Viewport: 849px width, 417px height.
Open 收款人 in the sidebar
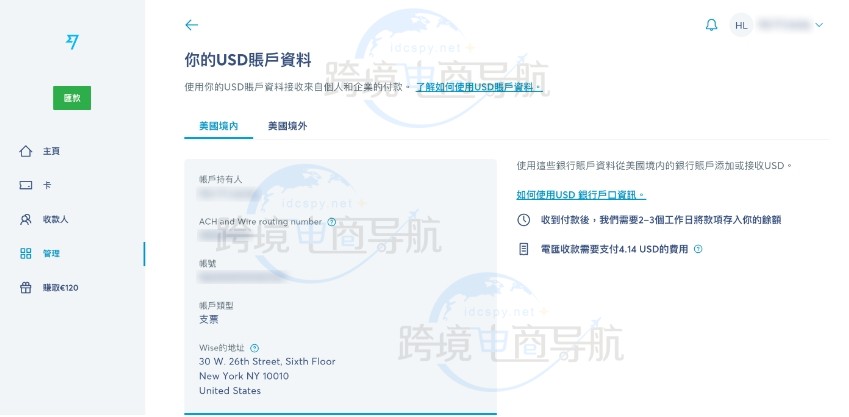[56, 219]
